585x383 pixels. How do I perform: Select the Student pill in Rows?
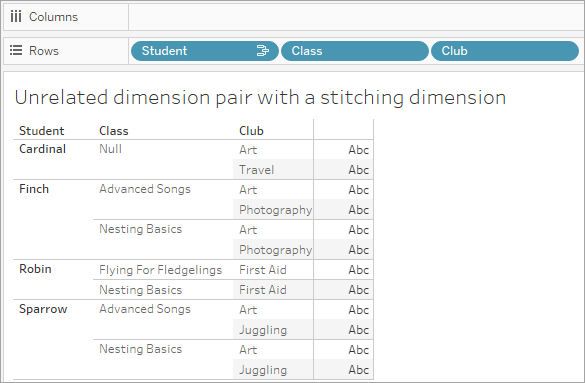pyautogui.click(x=204, y=51)
